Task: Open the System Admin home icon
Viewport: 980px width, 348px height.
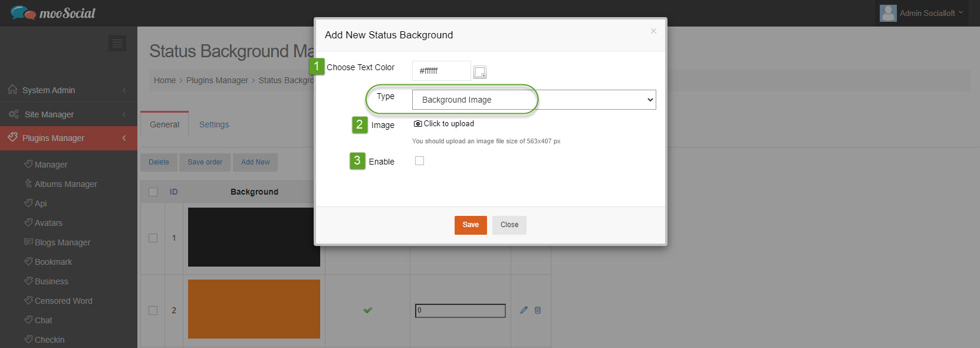Action: [12, 90]
